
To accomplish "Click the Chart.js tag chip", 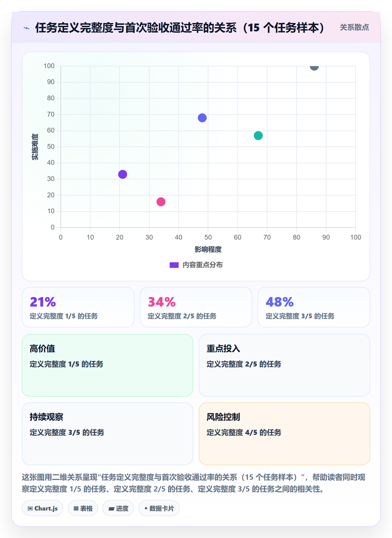I will 43,508.
